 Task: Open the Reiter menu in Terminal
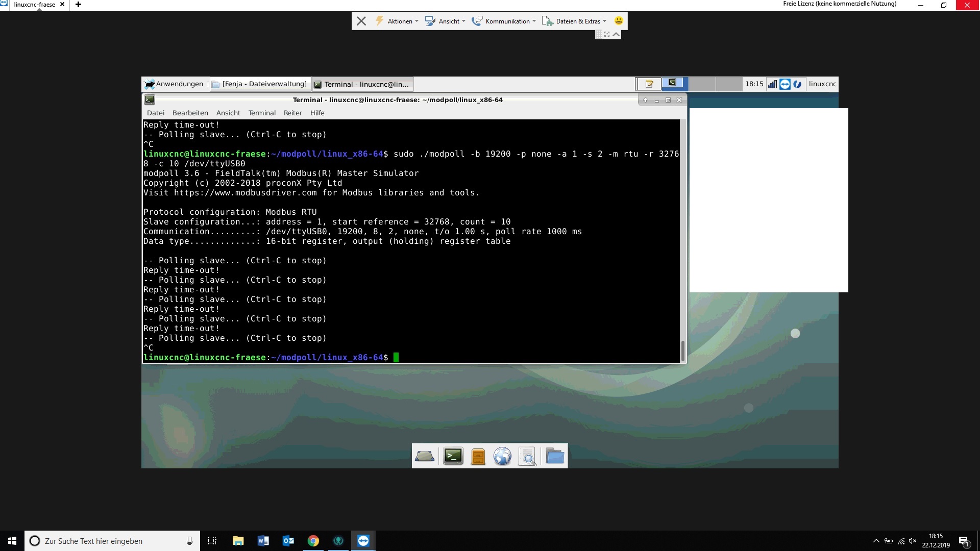pyautogui.click(x=292, y=113)
